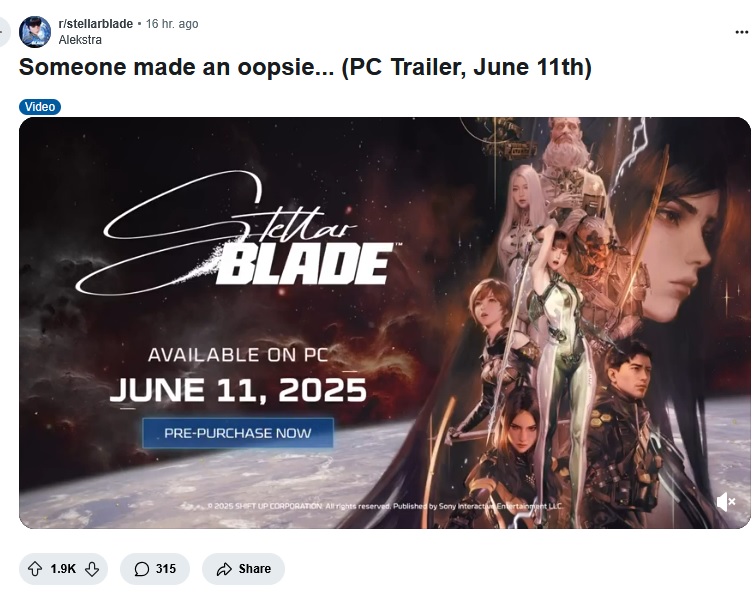This screenshot has width=754, height=594.
Task: Downvote the Stellar Blade post
Action: pos(92,569)
